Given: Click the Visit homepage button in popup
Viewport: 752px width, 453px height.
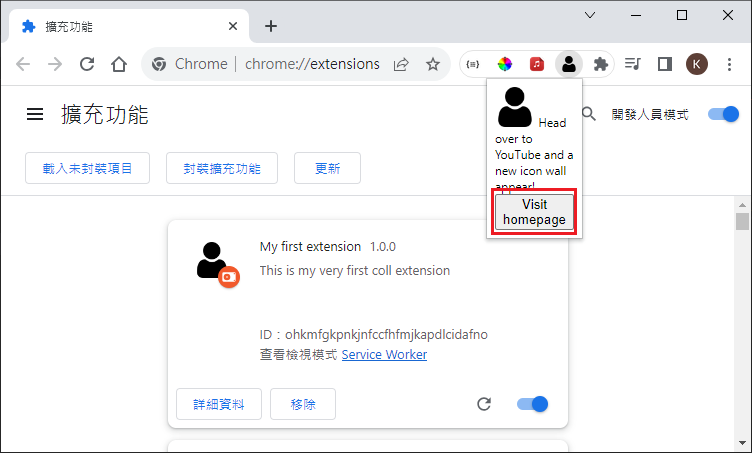Looking at the screenshot, I should click(x=534, y=212).
